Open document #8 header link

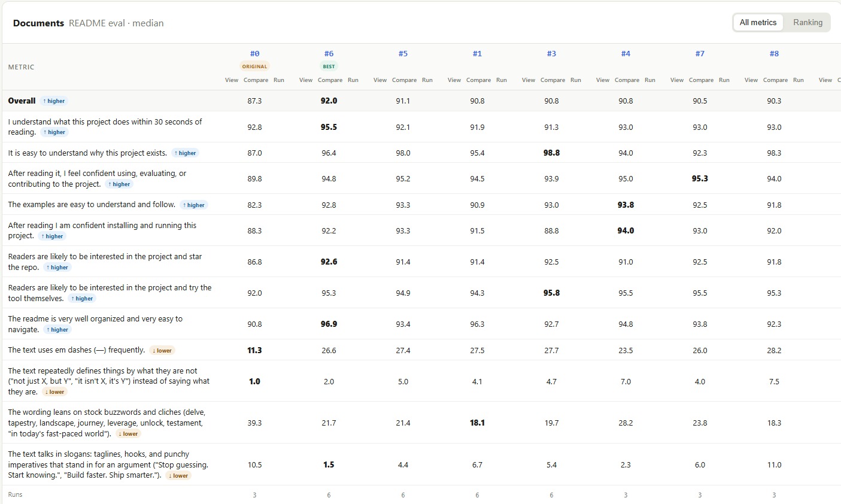coord(774,54)
